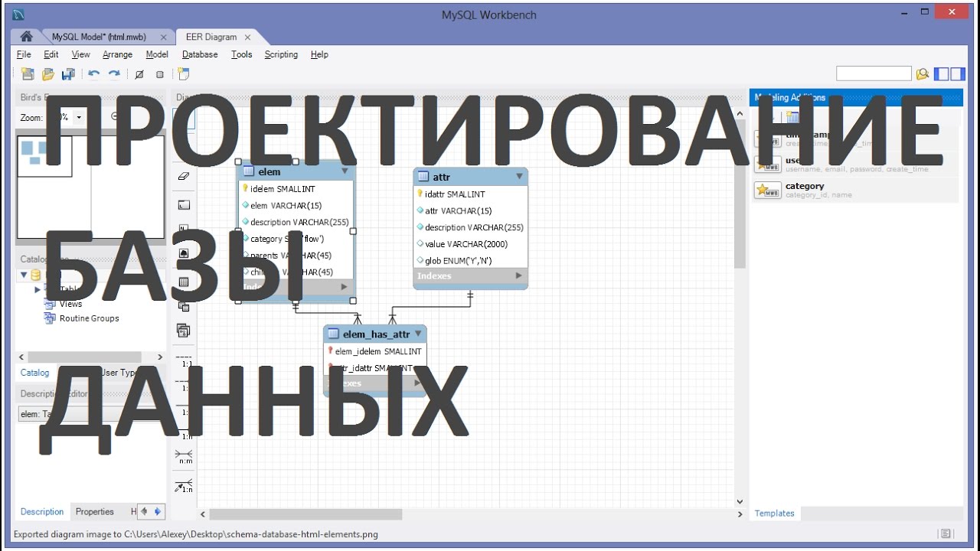This screenshot has height=551, width=980.
Task: Click the align-to-grid toolbar icon beside grid toggle
Action: (159, 74)
